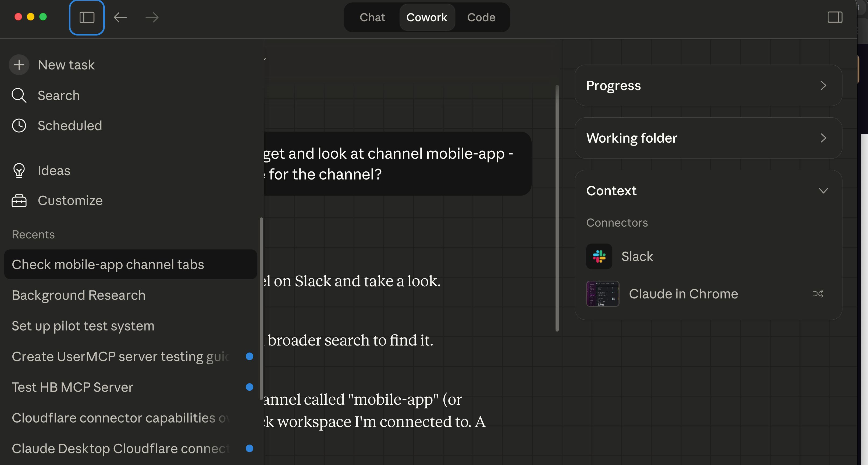The image size is (868, 465).
Task: Toggle the left sidebar panel icon
Action: pyautogui.click(x=87, y=17)
